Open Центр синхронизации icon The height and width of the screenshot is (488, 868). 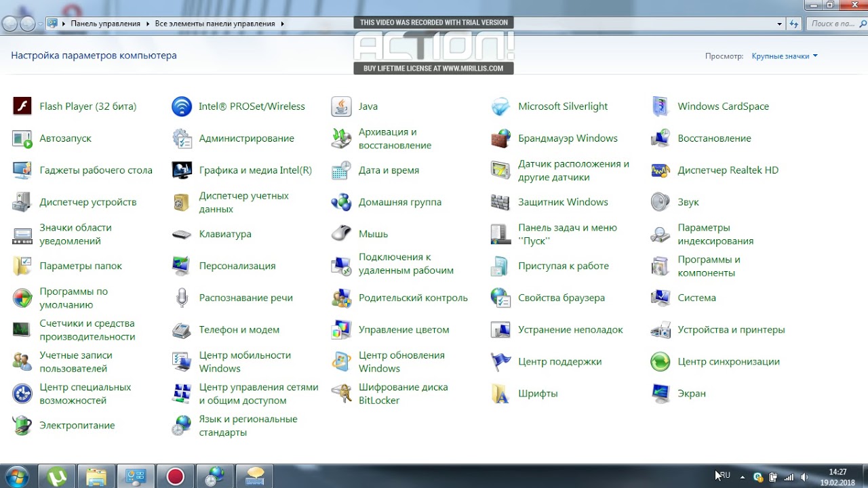660,362
